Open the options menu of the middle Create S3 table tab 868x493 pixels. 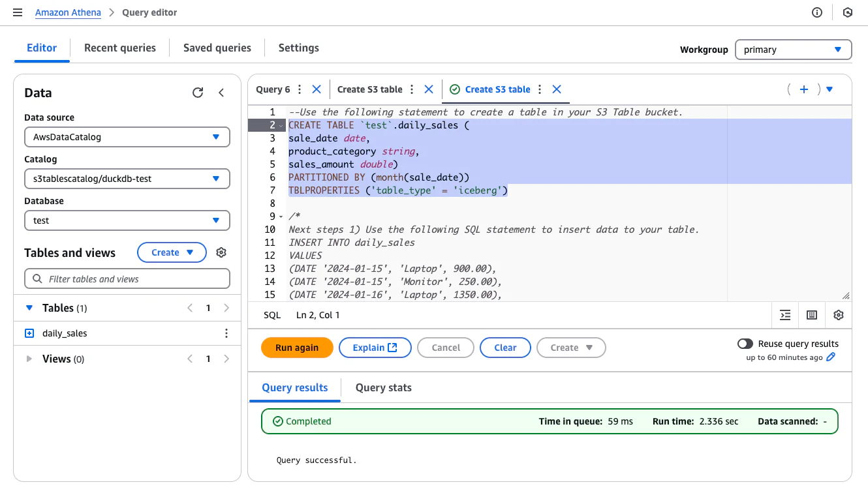pos(411,89)
